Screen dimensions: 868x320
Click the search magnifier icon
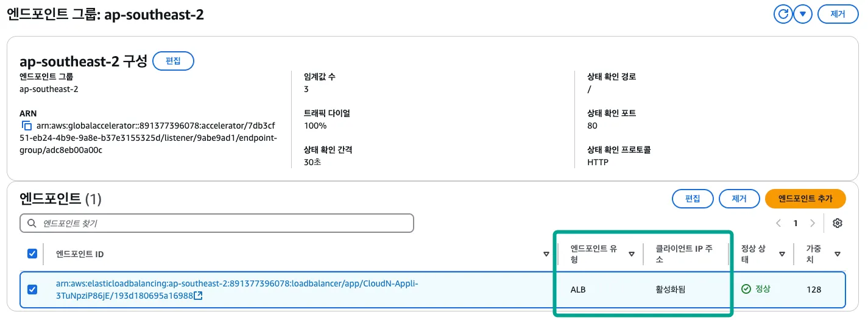pos(31,224)
